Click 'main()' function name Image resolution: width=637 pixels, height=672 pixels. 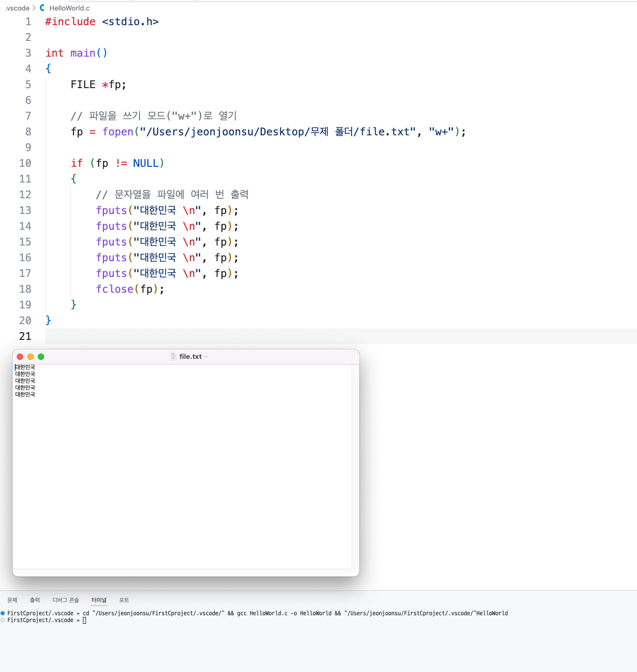(x=89, y=53)
